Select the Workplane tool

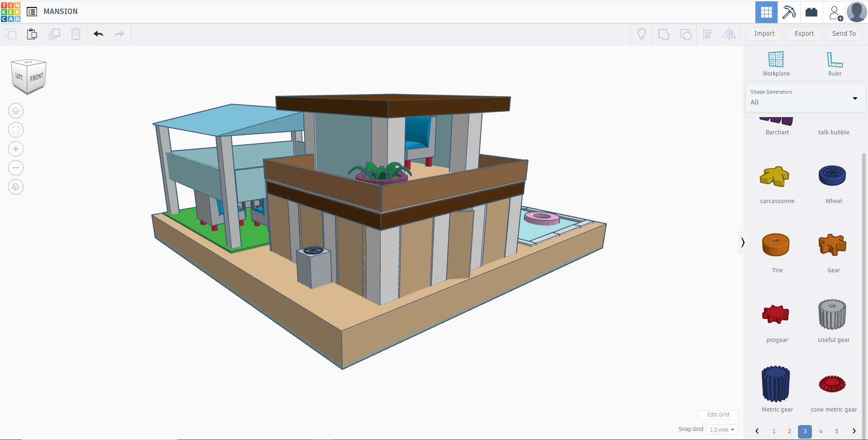click(775, 63)
